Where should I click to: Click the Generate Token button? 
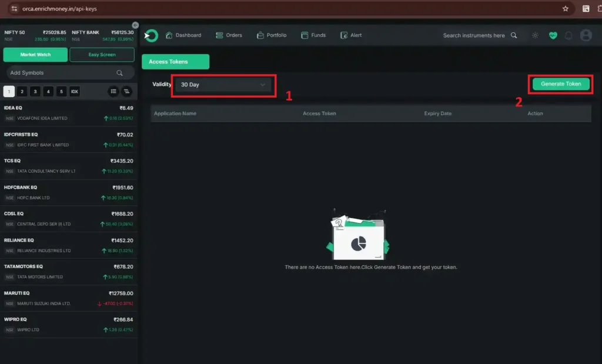point(561,84)
